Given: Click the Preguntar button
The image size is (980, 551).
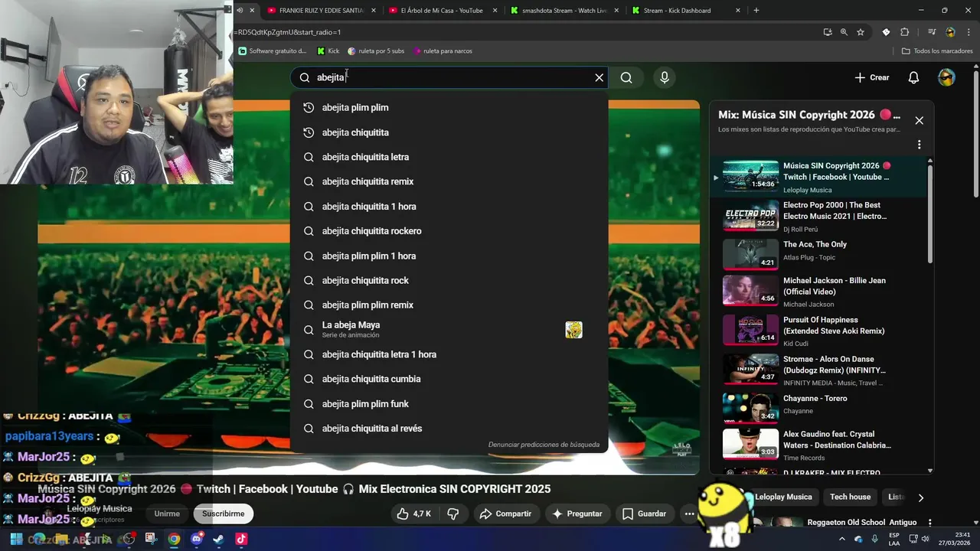Looking at the screenshot, I should [x=577, y=514].
